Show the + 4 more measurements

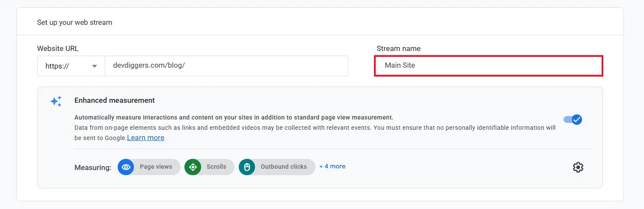click(332, 166)
